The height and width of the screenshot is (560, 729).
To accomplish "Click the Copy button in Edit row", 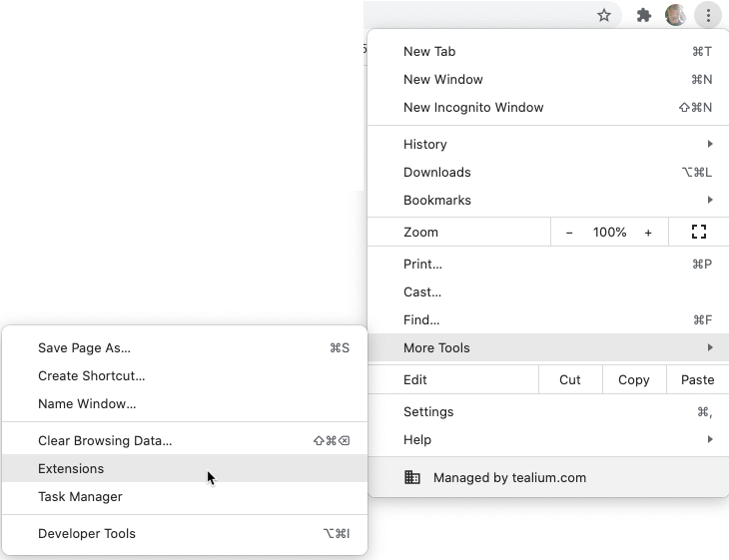I will pos(634,379).
